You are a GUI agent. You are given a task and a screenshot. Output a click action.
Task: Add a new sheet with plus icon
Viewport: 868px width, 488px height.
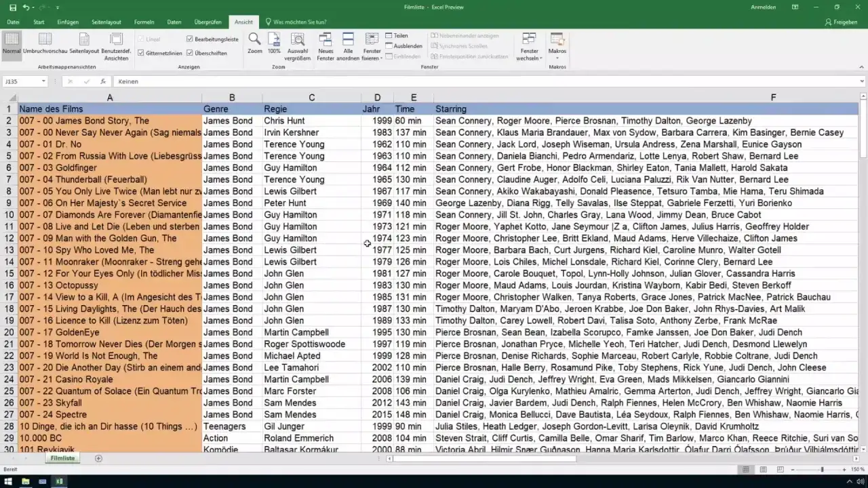(98, 459)
